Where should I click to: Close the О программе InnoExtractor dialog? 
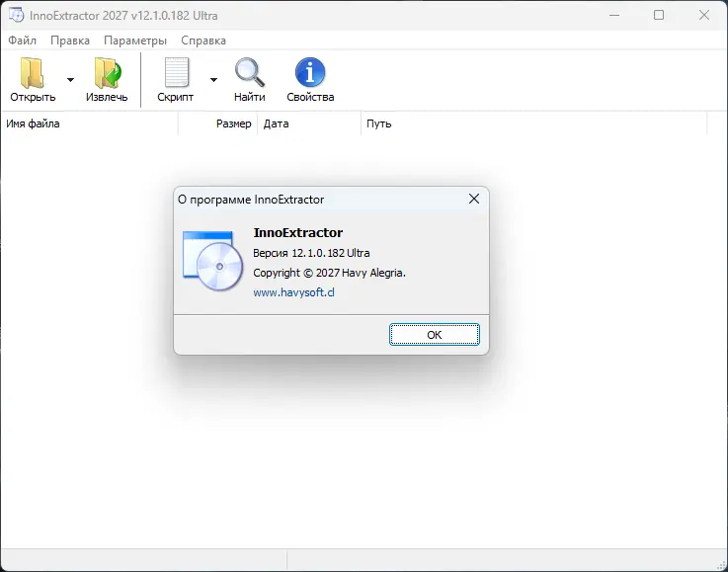[x=473, y=199]
